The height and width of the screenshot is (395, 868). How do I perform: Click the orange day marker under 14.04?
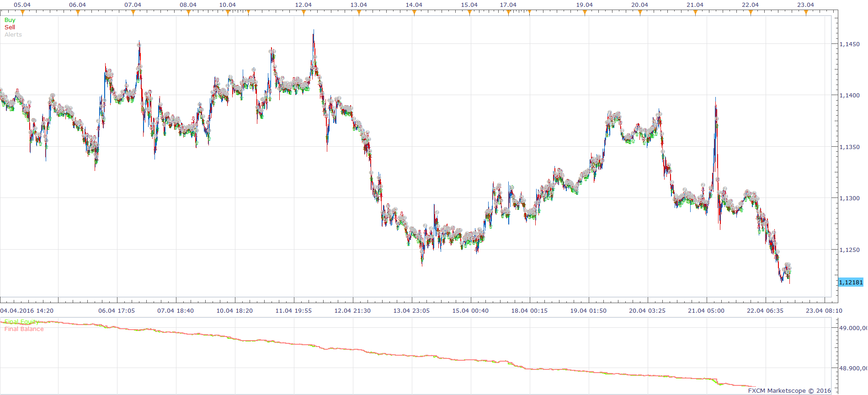[414, 12]
